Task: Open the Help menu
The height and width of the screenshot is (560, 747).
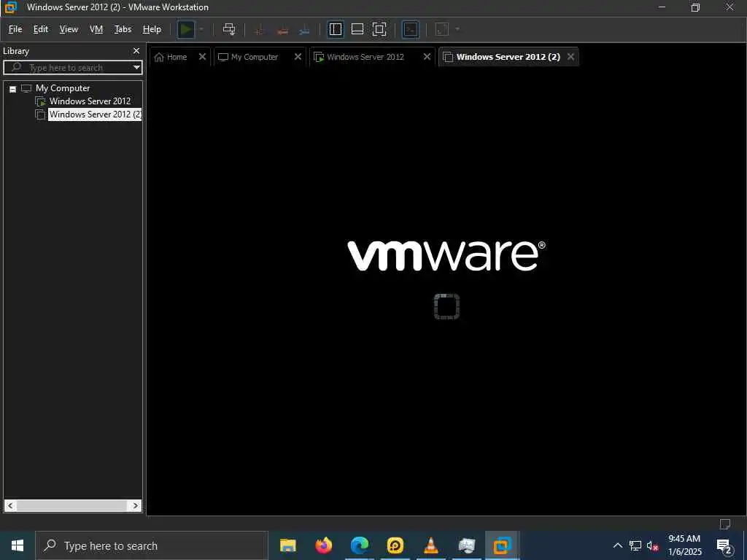Action: coord(152,29)
